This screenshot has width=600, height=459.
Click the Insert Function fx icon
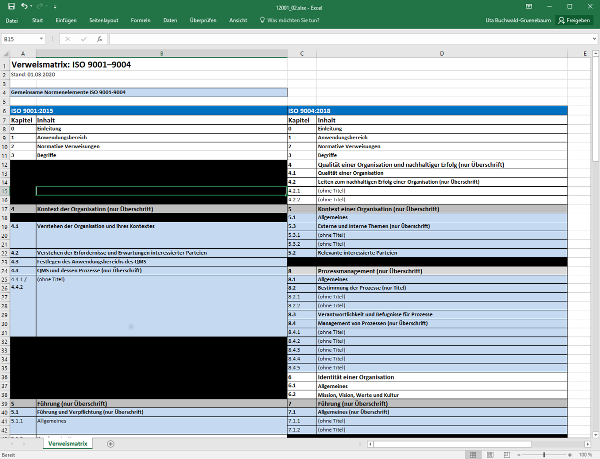pyautogui.click(x=99, y=39)
